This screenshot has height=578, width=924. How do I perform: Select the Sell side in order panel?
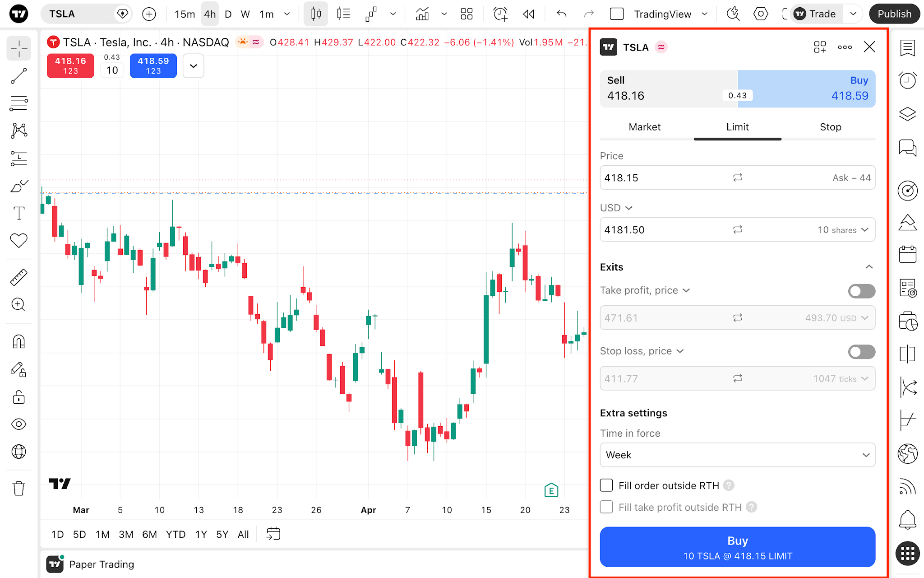pyautogui.click(x=669, y=89)
